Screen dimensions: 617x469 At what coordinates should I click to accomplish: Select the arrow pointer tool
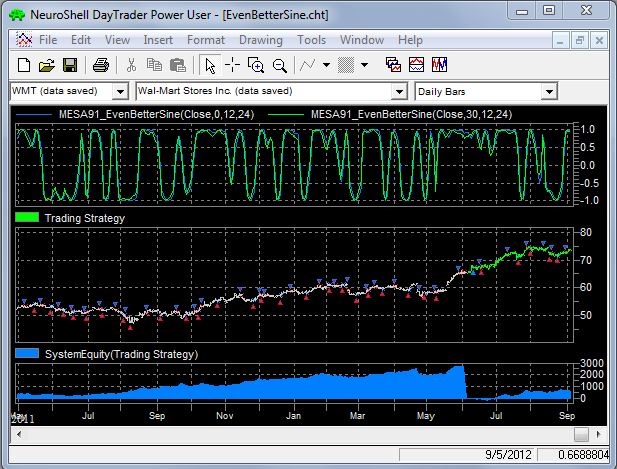tap(209, 65)
